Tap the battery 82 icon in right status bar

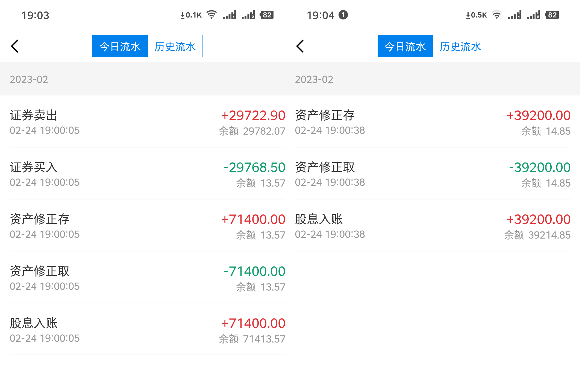(x=552, y=15)
